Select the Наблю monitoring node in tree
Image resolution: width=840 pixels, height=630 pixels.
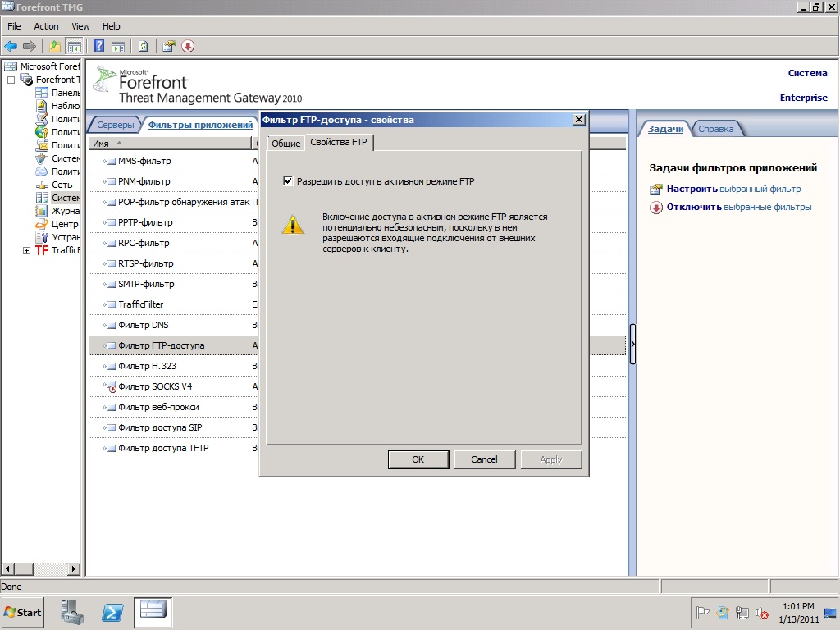pyautogui.click(x=58, y=106)
